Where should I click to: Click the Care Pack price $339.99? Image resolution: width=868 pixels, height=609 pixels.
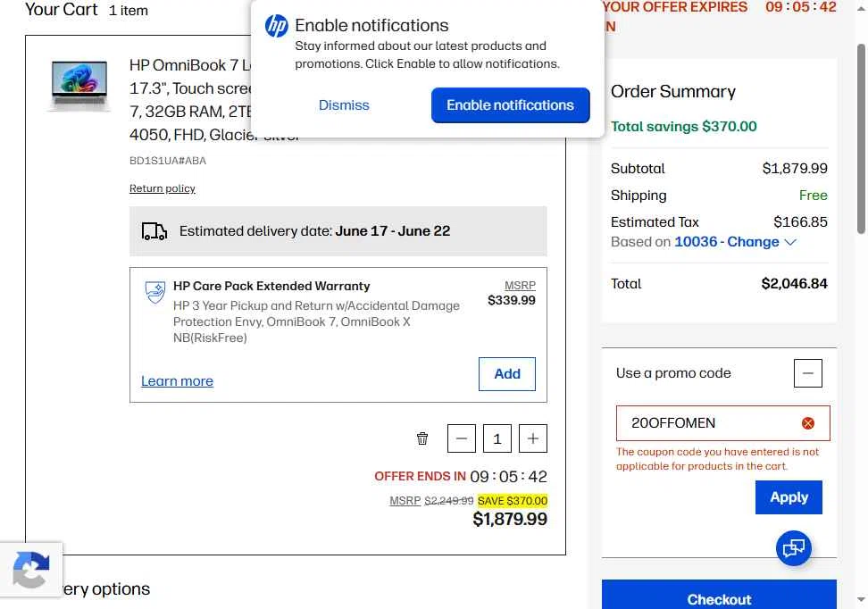(512, 300)
